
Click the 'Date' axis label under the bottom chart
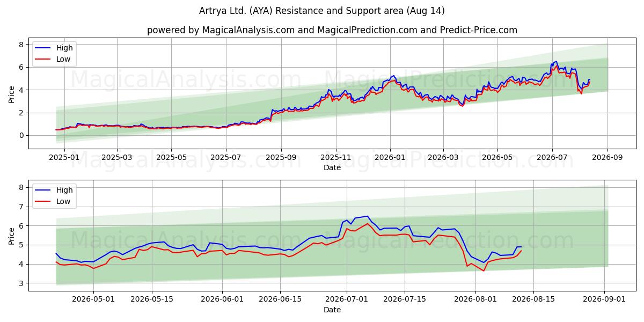[x=332, y=310]
